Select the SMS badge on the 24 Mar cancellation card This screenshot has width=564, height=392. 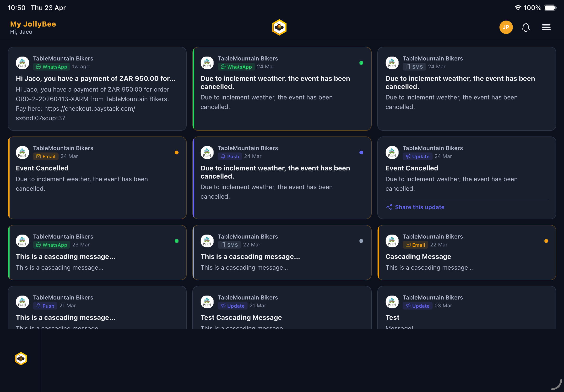pyautogui.click(x=414, y=66)
